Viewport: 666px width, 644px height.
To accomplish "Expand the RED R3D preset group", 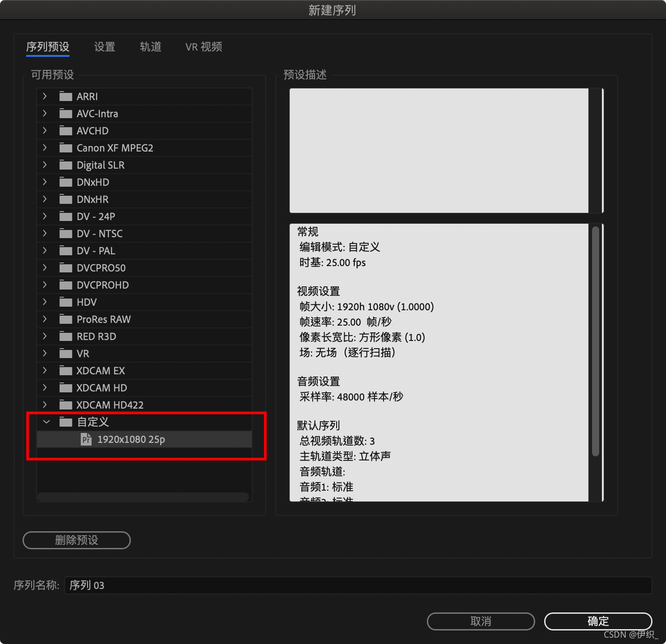I will 45,336.
